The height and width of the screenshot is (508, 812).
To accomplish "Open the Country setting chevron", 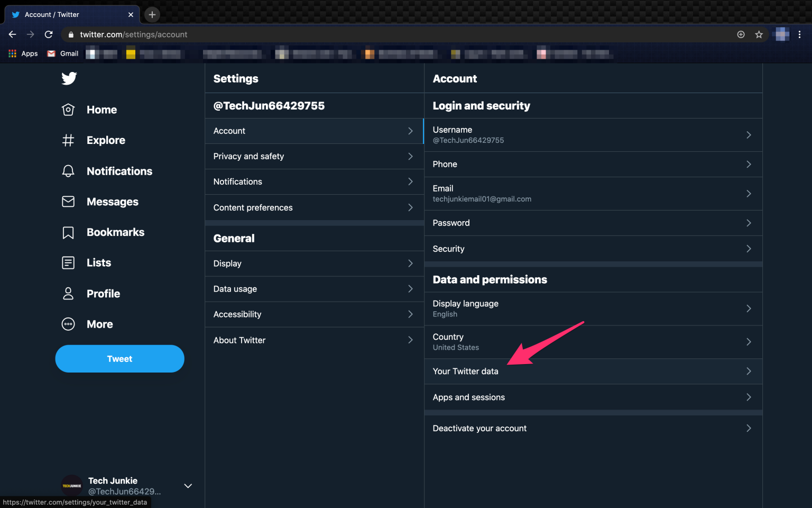I will [x=749, y=342].
